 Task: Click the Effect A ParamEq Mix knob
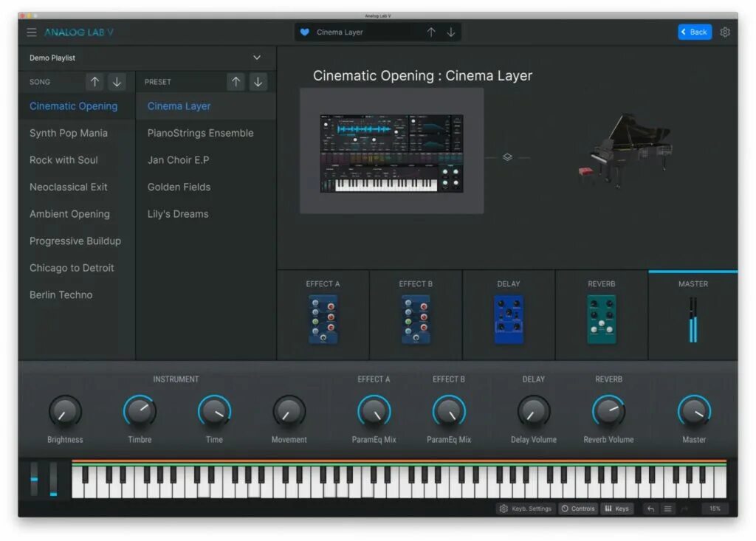374,411
